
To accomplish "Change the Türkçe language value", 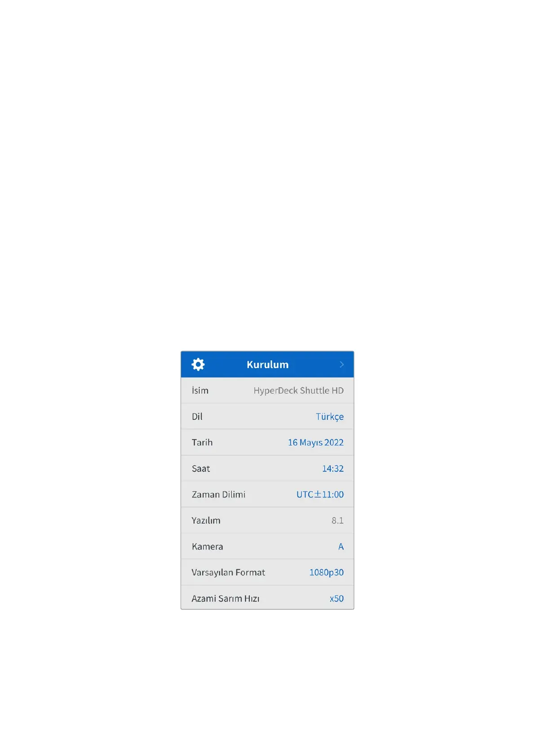I will click(330, 417).
